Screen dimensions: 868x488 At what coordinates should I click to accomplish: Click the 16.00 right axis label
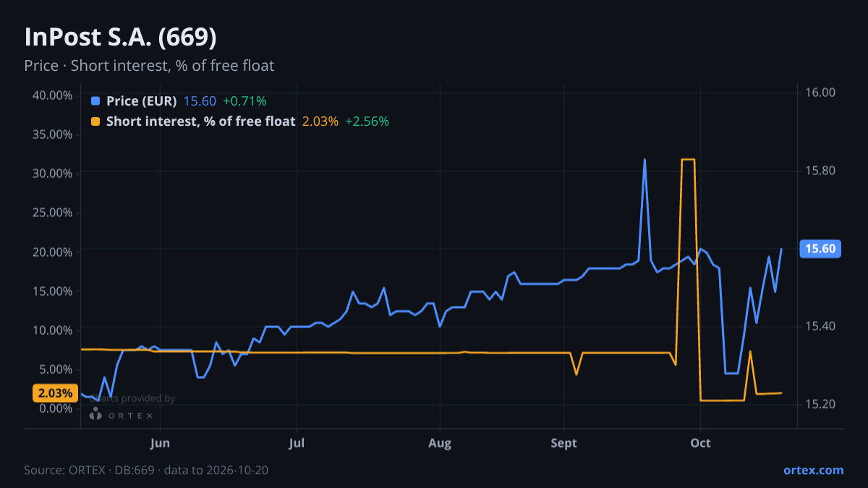[820, 93]
